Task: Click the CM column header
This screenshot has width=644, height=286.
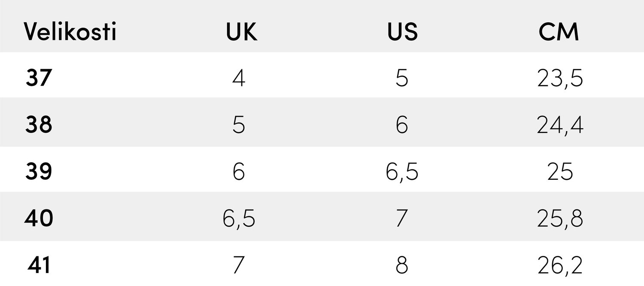Action: [559, 32]
